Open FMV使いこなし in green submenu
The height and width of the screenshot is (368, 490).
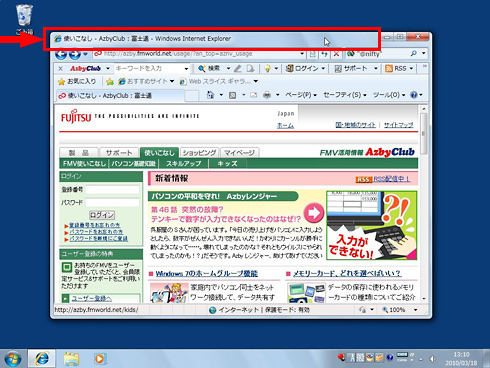[x=84, y=164]
